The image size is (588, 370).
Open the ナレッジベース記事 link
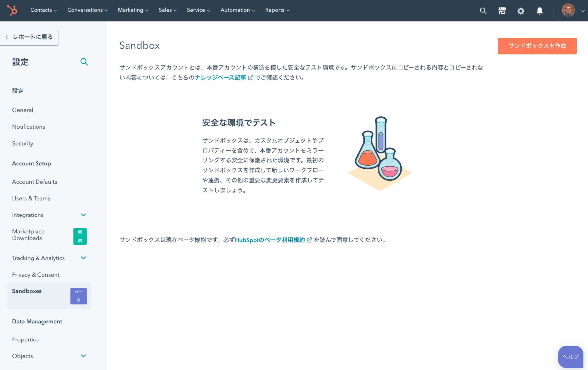(221, 77)
